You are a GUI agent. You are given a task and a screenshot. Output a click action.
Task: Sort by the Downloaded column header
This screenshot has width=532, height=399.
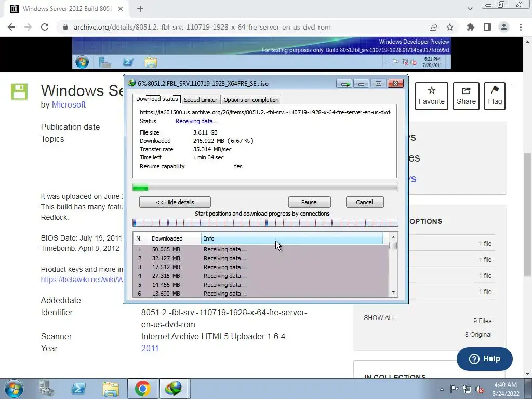pyautogui.click(x=175, y=238)
